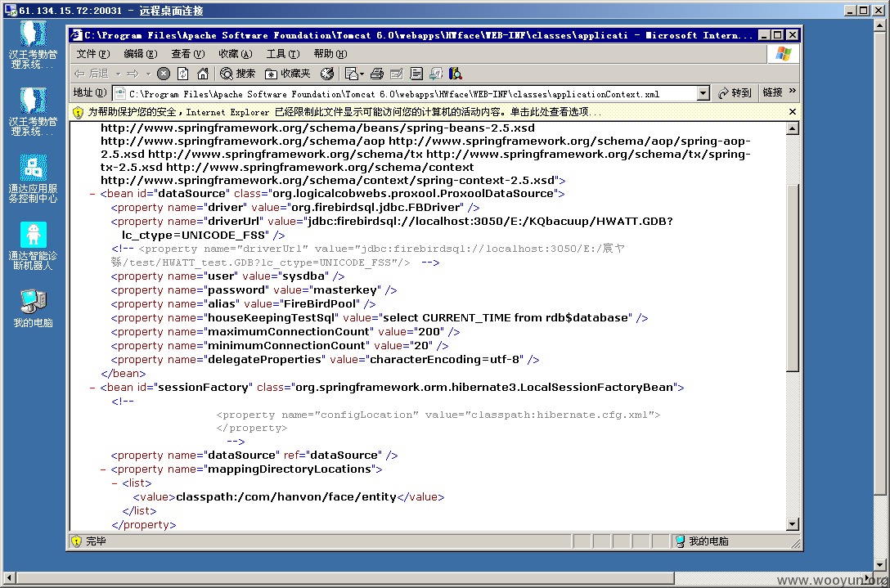Open the Forward history dropdown arrow
890x588 pixels.
pos(148,74)
